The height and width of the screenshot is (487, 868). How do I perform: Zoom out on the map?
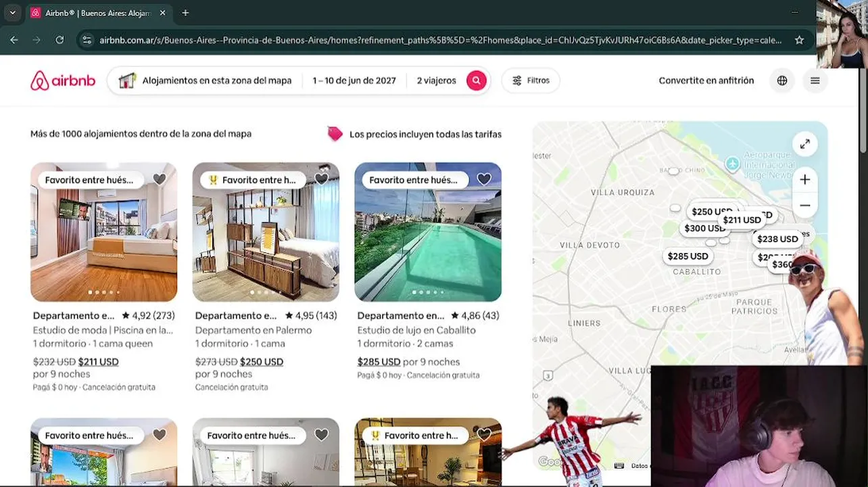[x=805, y=205]
